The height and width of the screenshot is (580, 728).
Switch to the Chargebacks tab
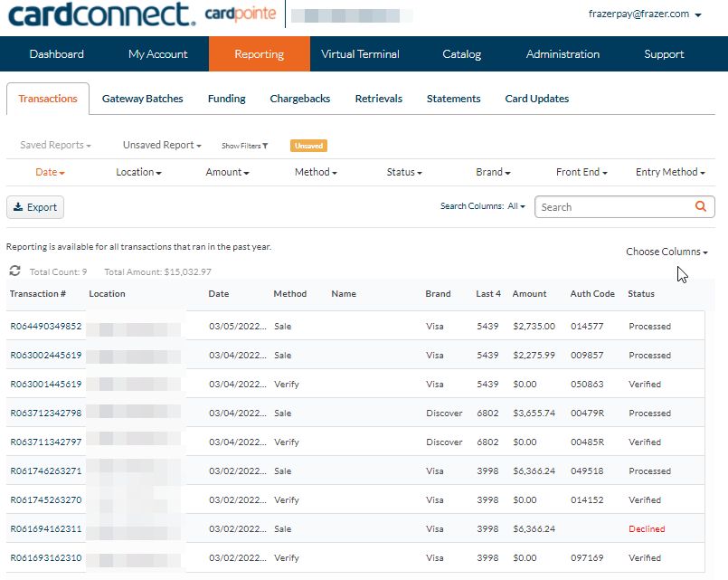pos(300,99)
